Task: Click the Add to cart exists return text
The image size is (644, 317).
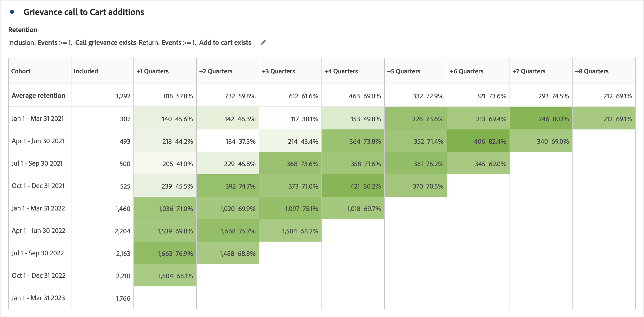Action: [225, 43]
